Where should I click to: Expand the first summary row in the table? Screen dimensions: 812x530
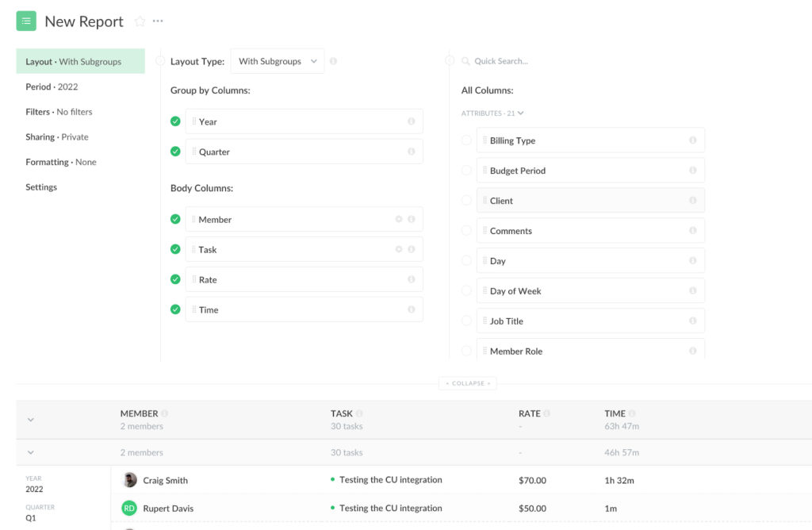pyautogui.click(x=31, y=420)
